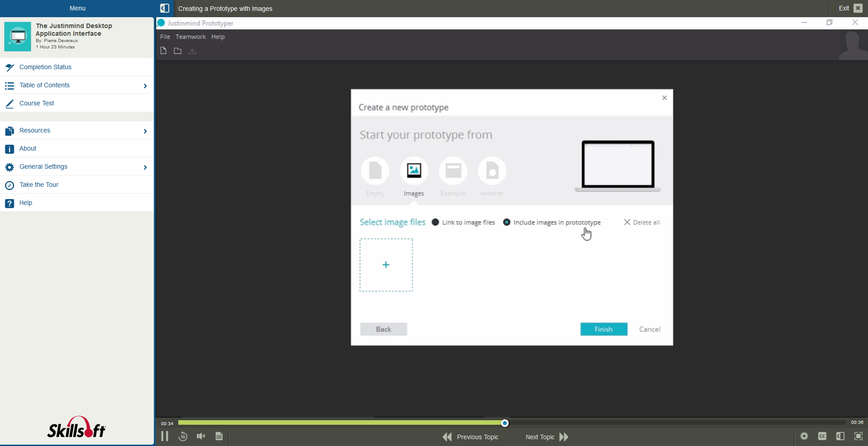Image resolution: width=868 pixels, height=446 pixels.
Task: Click the Finish button
Action: click(x=604, y=329)
